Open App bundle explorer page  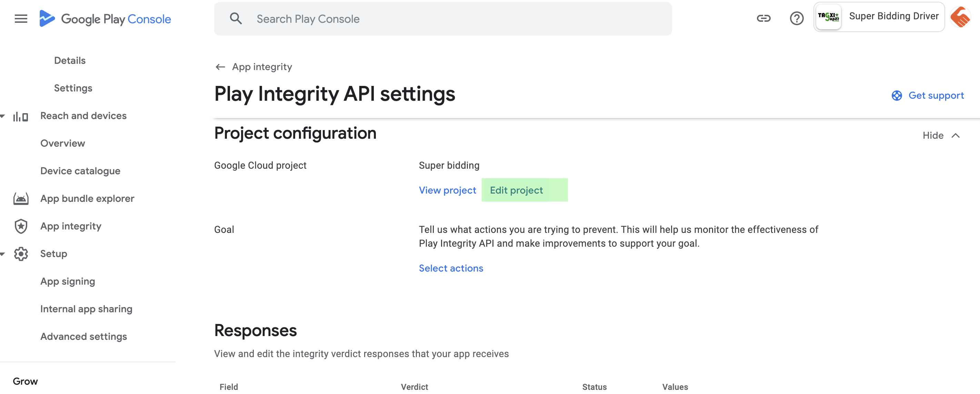pos(87,199)
